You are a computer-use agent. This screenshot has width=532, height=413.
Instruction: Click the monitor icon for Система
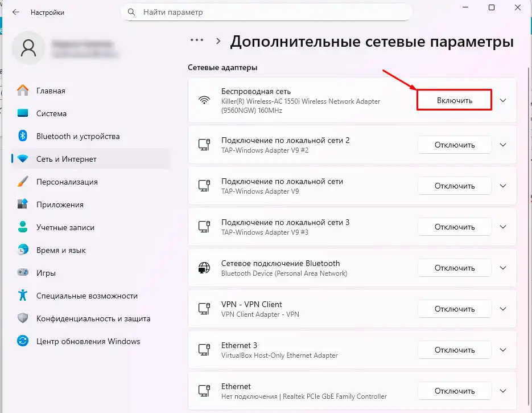[x=23, y=113]
